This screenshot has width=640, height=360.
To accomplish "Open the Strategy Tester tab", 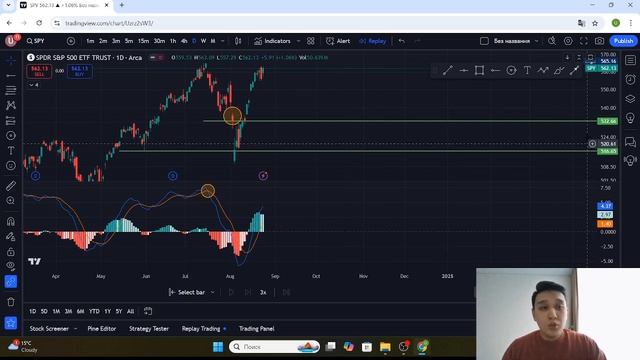I will click(149, 329).
